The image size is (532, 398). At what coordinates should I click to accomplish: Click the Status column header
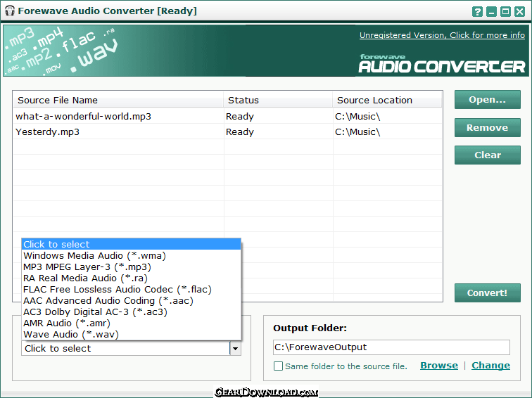click(278, 101)
